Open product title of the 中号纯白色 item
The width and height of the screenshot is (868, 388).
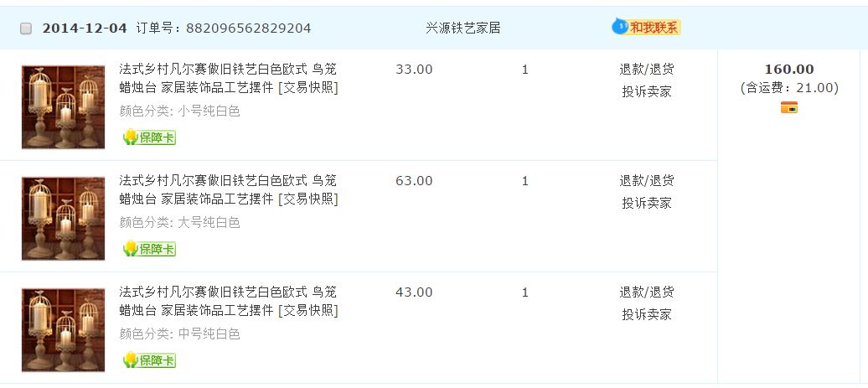coord(227,301)
